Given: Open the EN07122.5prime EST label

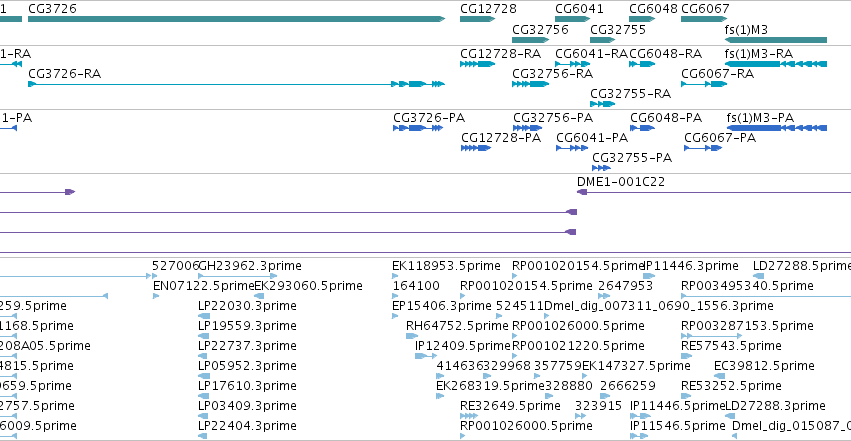Looking at the screenshot, I should tap(204, 286).
